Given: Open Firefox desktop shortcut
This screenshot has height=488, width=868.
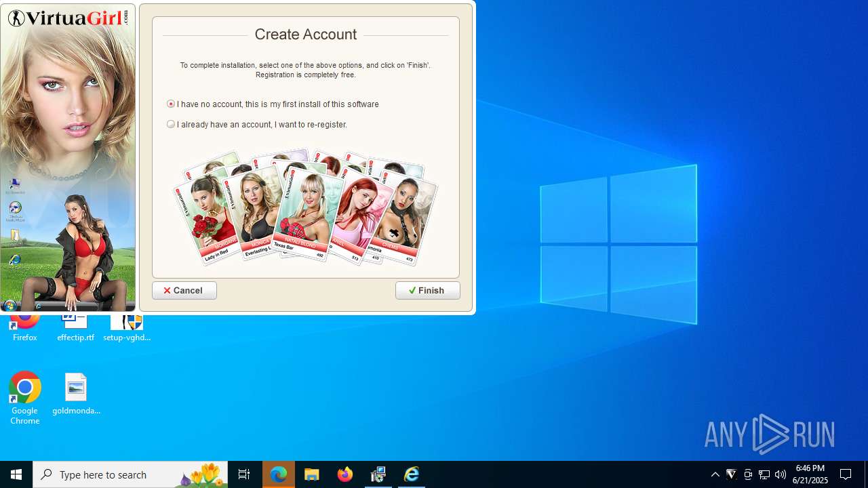Looking at the screenshot, I should 24,327.
